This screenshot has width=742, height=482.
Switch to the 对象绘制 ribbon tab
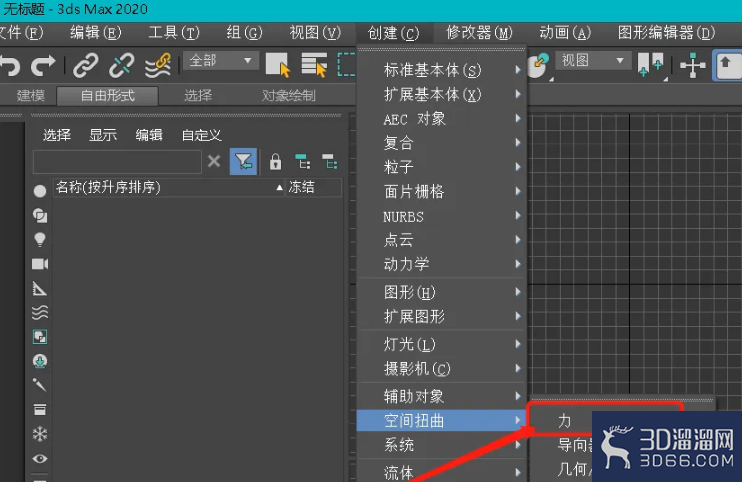point(289,96)
